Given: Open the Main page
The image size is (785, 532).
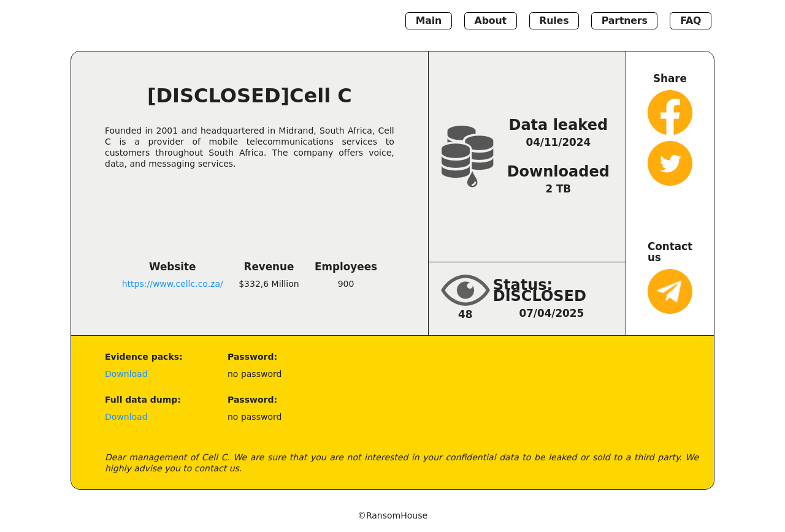Looking at the screenshot, I should point(428,21).
